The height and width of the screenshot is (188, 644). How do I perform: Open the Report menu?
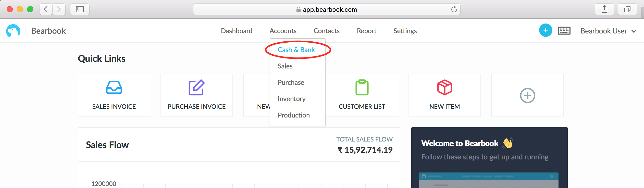(366, 31)
